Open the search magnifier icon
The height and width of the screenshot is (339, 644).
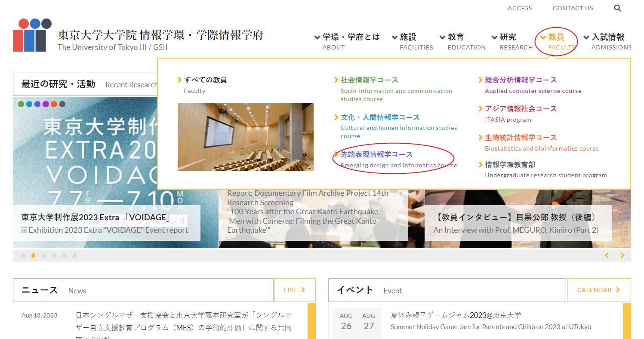(617, 8)
